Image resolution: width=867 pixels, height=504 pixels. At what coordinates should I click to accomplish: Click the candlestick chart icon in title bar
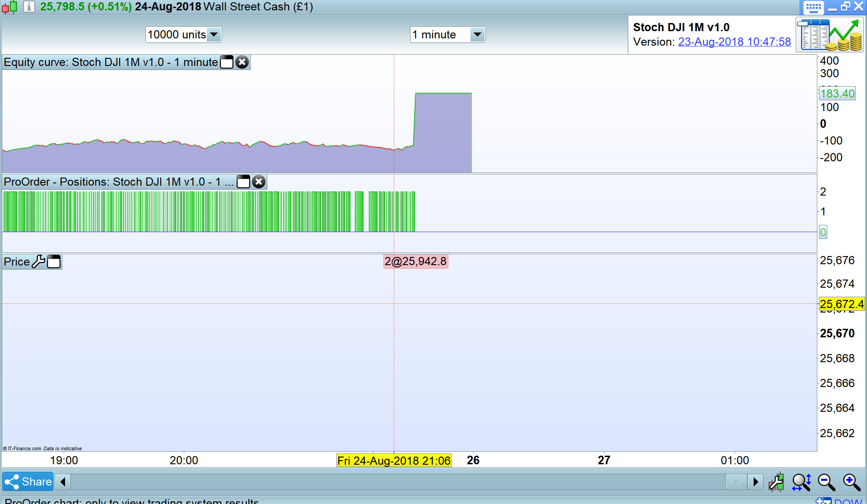click(x=10, y=7)
